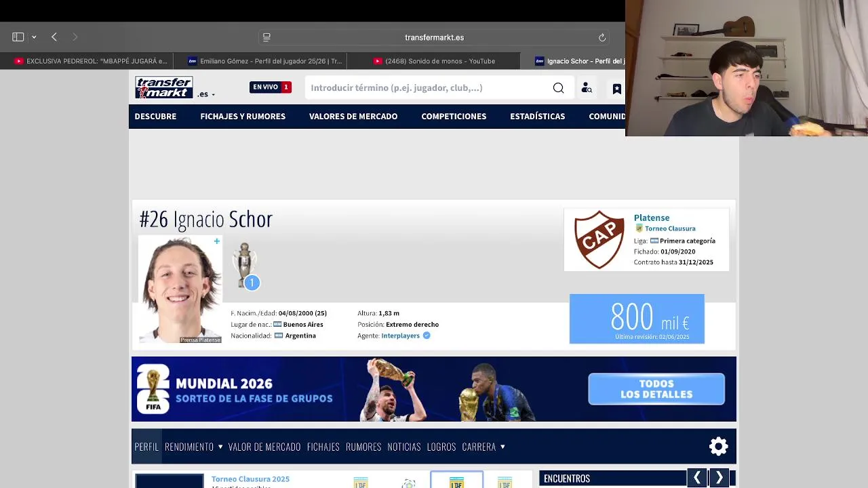Select the FICHAJES tab
This screenshot has height=488, width=868.
click(x=323, y=447)
